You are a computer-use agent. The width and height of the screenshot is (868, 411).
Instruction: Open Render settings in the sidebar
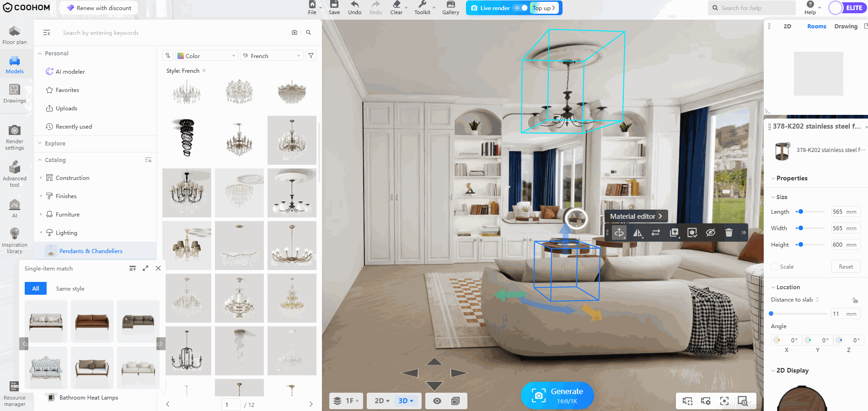pyautogui.click(x=15, y=137)
